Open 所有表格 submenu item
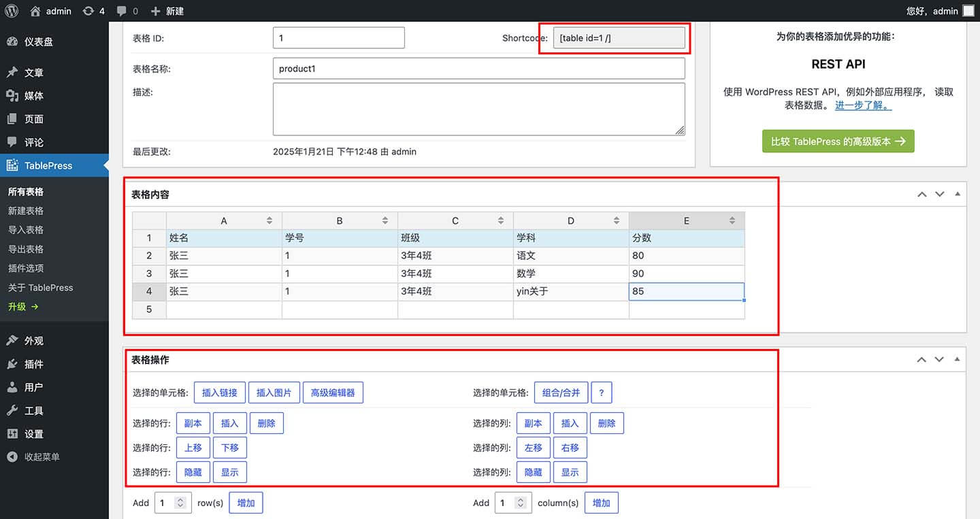Image resolution: width=980 pixels, height=519 pixels. tap(26, 192)
